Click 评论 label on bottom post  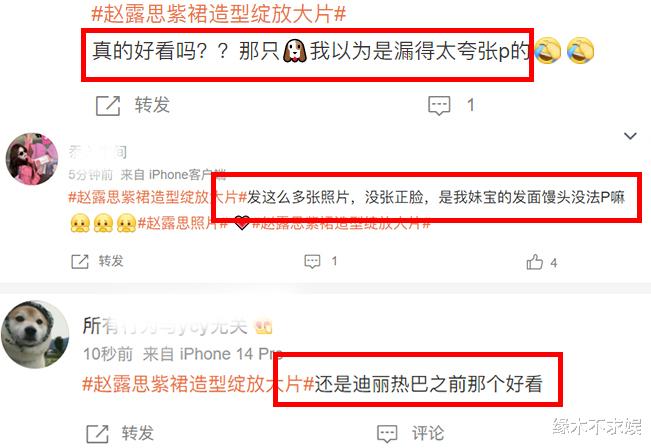coord(428,433)
